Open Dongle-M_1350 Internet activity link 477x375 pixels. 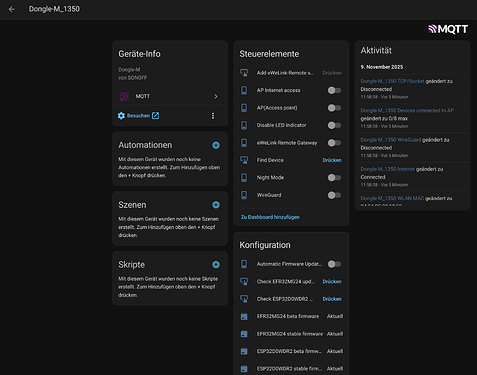[x=388, y=169]
